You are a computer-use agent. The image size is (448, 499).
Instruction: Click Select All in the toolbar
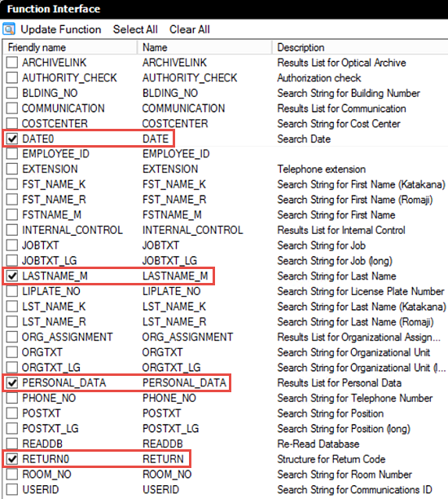tap(135, 29)
